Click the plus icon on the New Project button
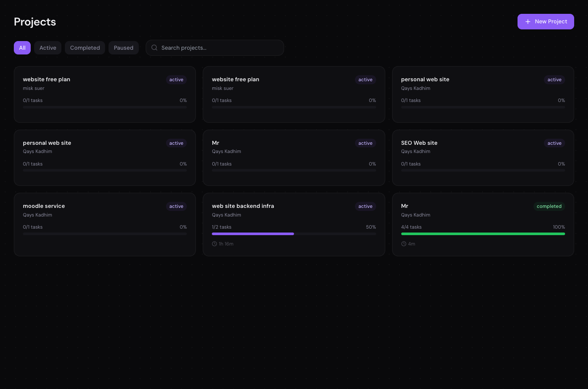This screenshot has height=389, width=588. (528, 21)
